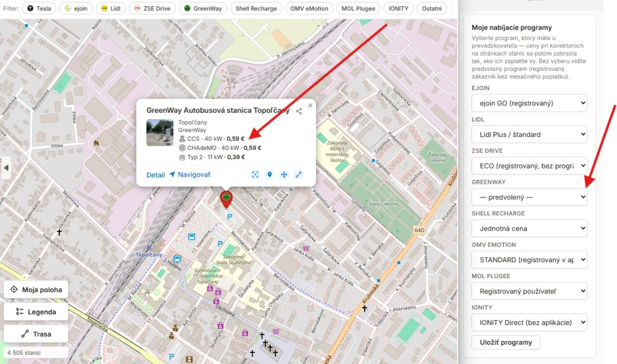Viewport: 617px width, 364px height.
Task: Close the station popup
Action: coord(310,105)
